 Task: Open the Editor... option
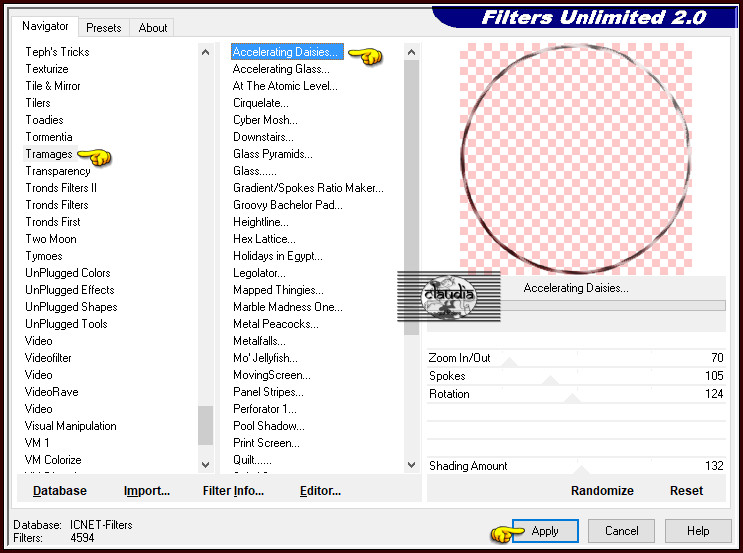[x=320, y=490]
